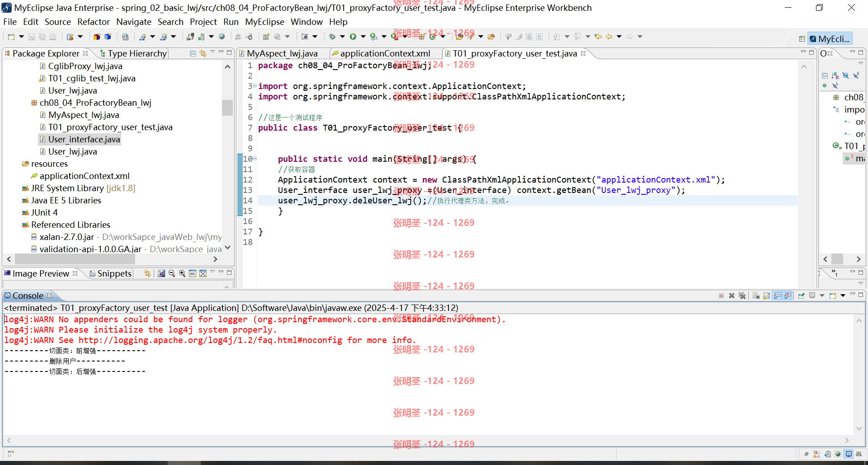
Task: Select ch08_04_ProFactoryBean_lwj package
Action: click(x=95, y=103)
